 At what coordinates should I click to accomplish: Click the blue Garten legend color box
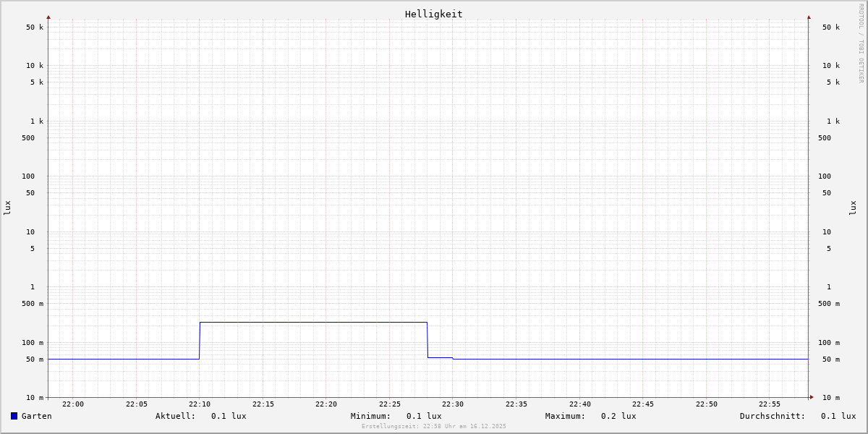coord(14,416)
